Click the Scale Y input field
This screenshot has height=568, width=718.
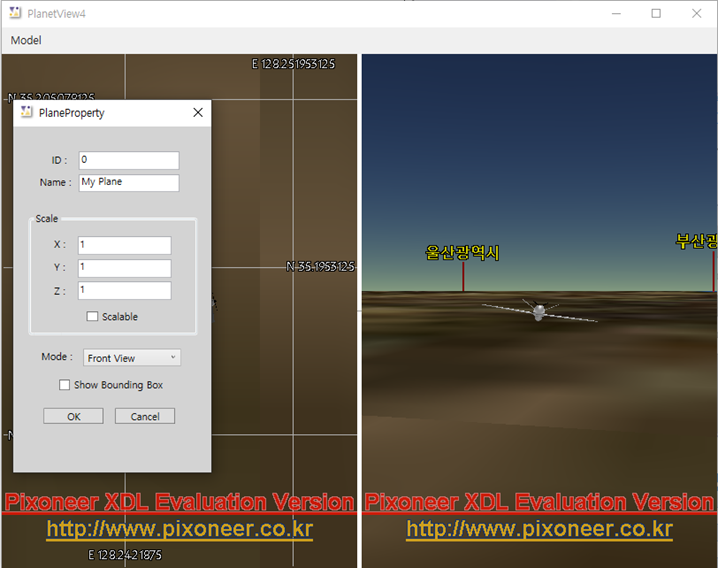click(125, 268)
